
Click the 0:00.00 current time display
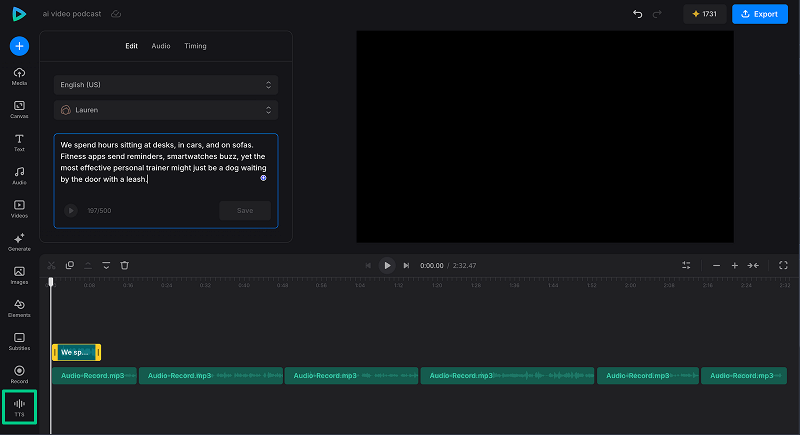click(x=432, y=266)
